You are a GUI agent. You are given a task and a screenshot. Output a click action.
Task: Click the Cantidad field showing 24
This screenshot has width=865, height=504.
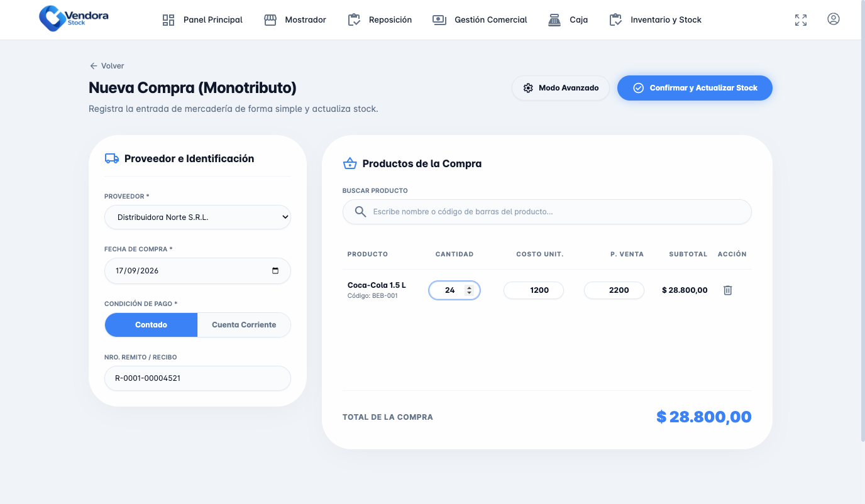455,290
